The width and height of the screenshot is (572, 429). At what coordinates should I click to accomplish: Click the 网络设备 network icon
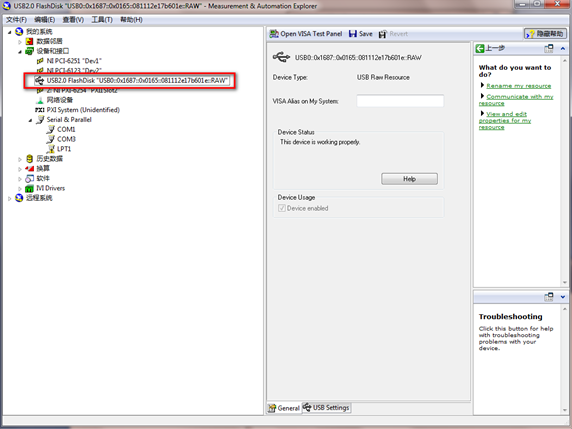[40, 100]
